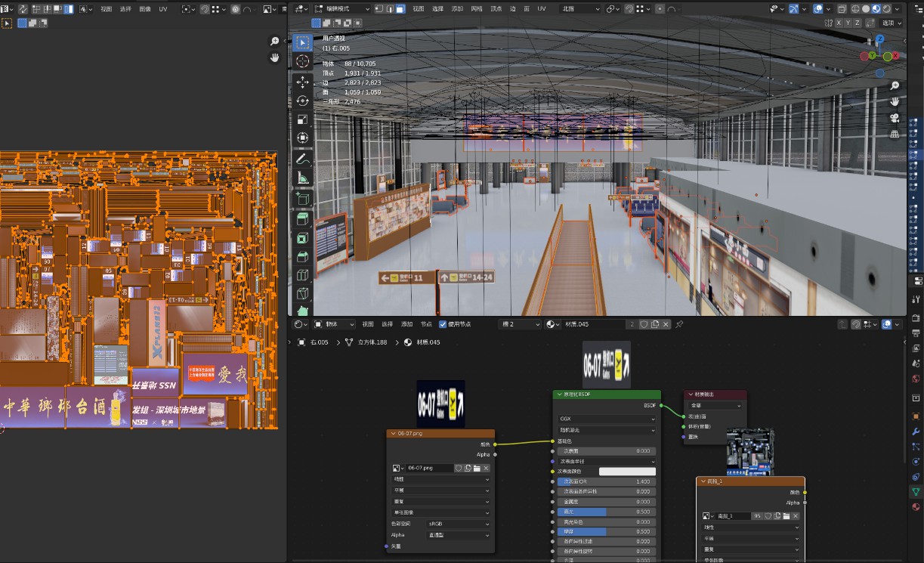Uncheck the 使用节点 checkbox

[443, 324]
